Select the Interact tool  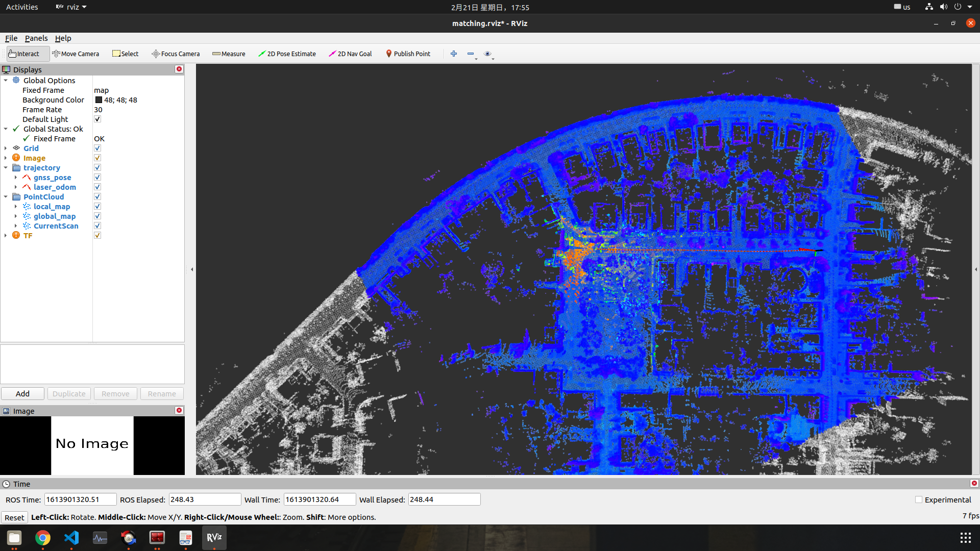point(28,54)
